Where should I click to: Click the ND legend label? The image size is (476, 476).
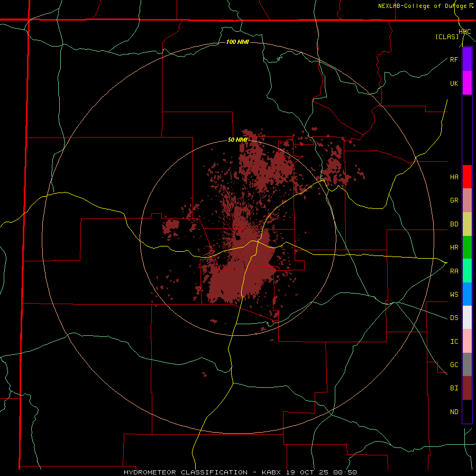point(454,411)
